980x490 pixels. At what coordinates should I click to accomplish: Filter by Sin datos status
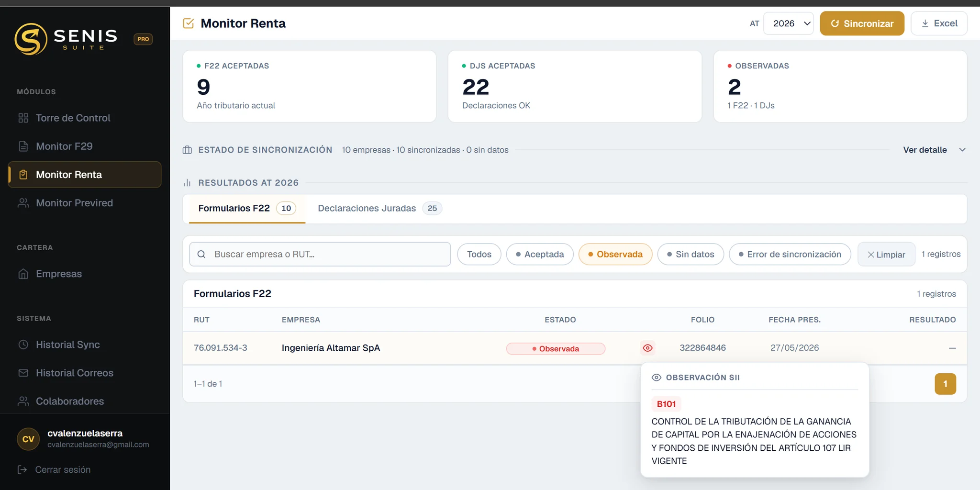[690, 254]
